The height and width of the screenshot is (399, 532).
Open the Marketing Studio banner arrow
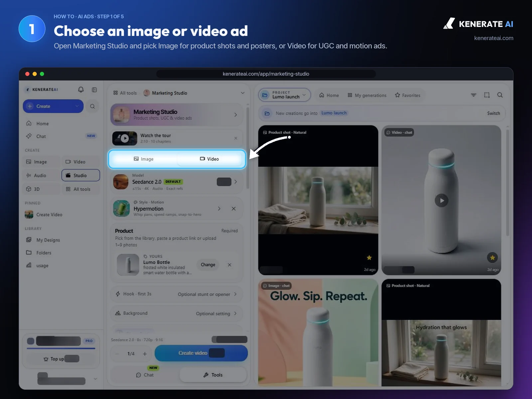(236, 115)
